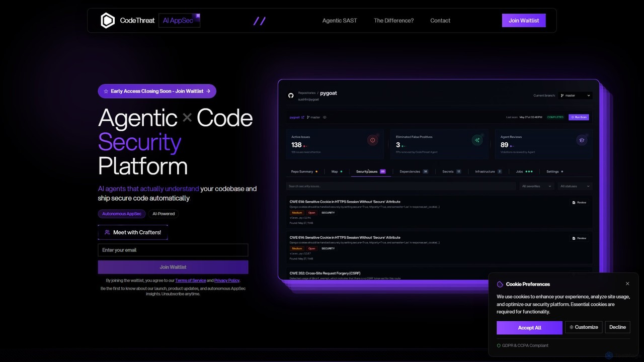
Task: Click the shield icon next to GDPR & CCPA Compliant
Action: (499, 345)
